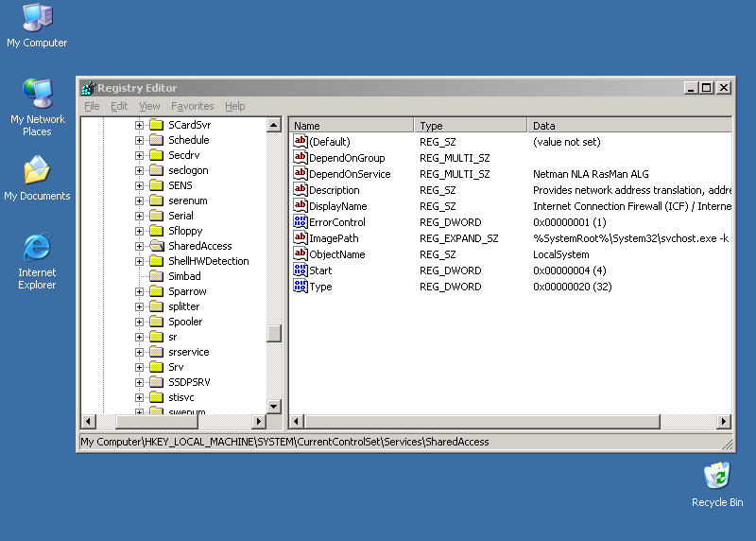Click the REG_EXPAND_SZ type cell
The image size is (756, 541).
[x=459, y=238]
